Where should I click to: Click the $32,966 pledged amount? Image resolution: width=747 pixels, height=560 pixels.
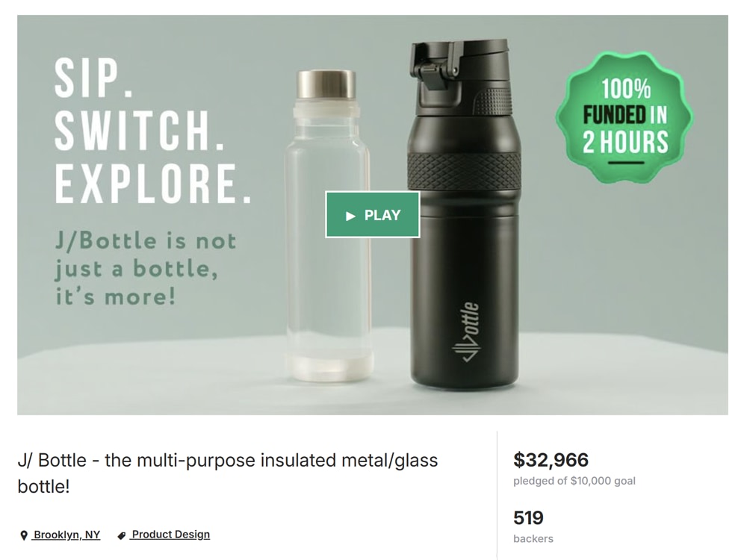tap(551, 459)
